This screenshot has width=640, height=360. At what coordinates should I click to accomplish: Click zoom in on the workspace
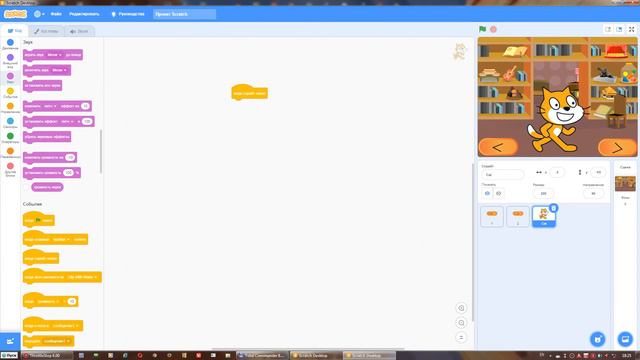pyautogui.click(x=461, y=308)
